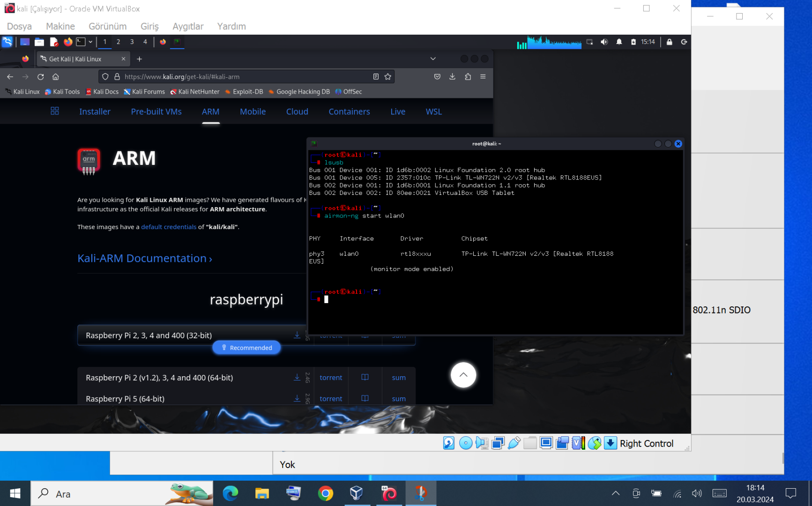The image size is (812, 506).
Task: Launch Firefox from the Kali panel launcher
Action: (68, 42)
